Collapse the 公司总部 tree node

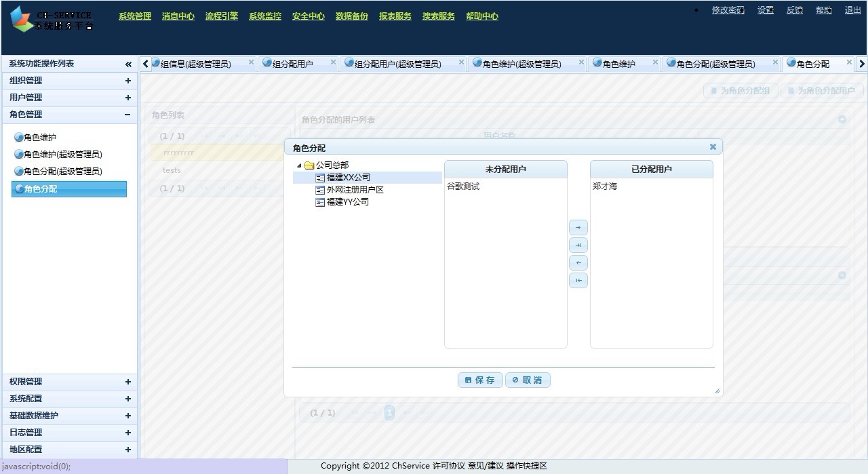[299, 165]
